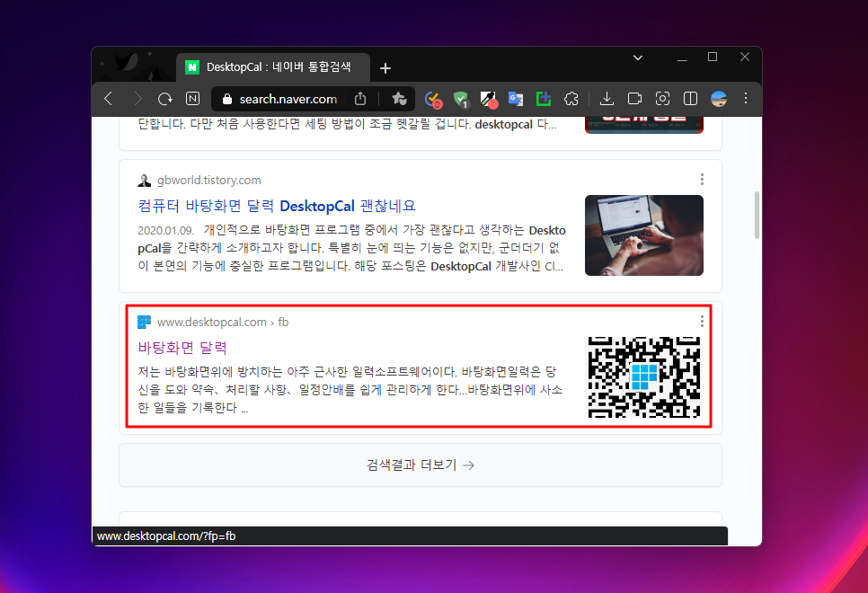The image size is (868, 593).
Task: Toggle the side panel icon
Action: [x=690, y=99]
